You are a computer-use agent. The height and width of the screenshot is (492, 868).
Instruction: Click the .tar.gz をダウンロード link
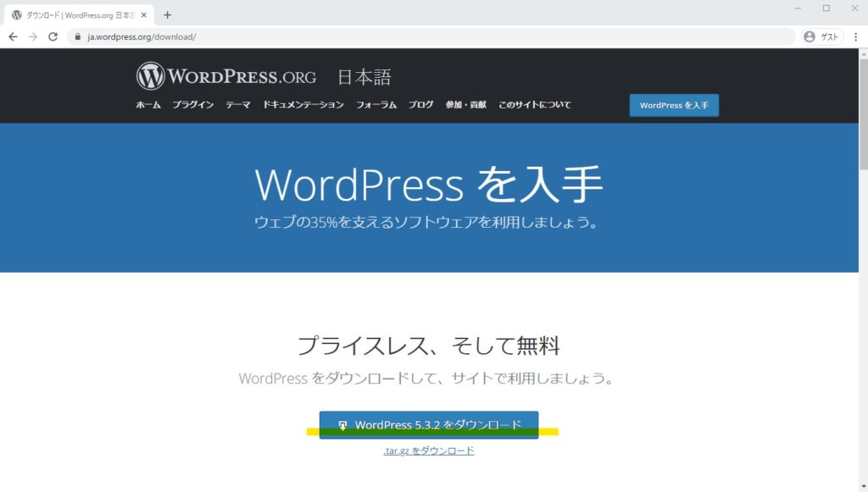(x=429, y=451)
